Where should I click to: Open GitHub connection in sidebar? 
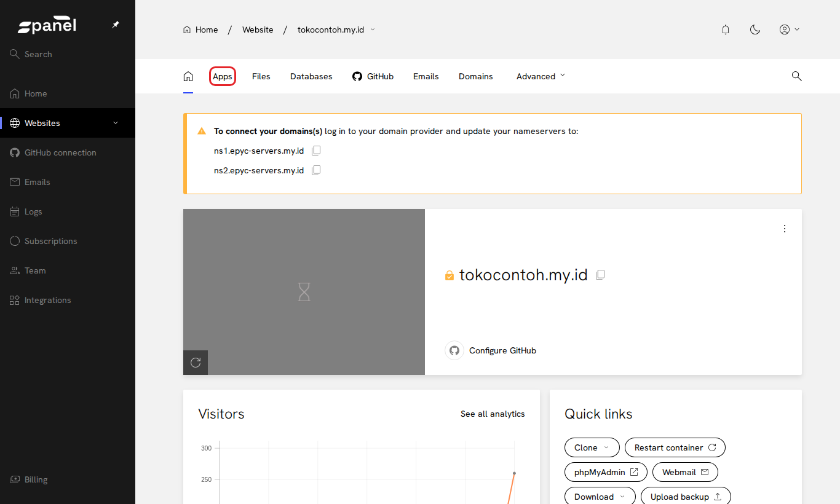point(68,152)
